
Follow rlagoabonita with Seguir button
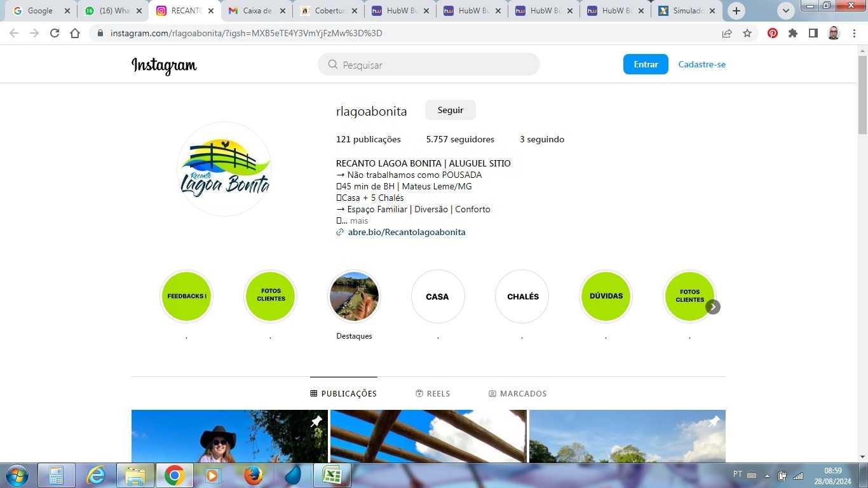(450, 110)
